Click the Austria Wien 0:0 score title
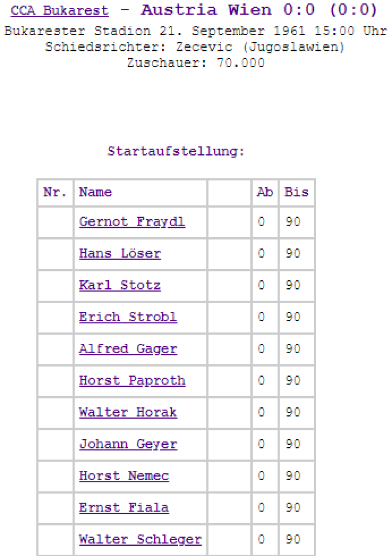The width and height of the screenshot is (392, 556). coord(259,10)
